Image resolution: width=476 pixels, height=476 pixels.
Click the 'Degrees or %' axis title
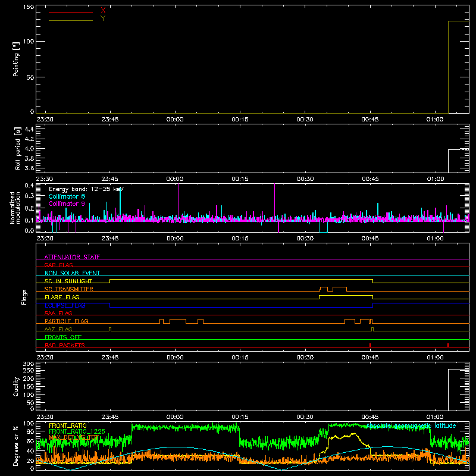(16, 446)
